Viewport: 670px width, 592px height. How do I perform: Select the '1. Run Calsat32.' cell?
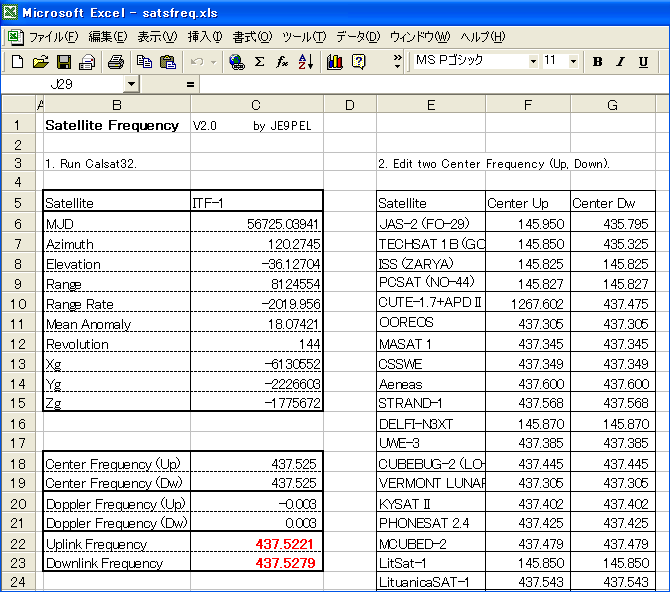(x=117, y=164)
